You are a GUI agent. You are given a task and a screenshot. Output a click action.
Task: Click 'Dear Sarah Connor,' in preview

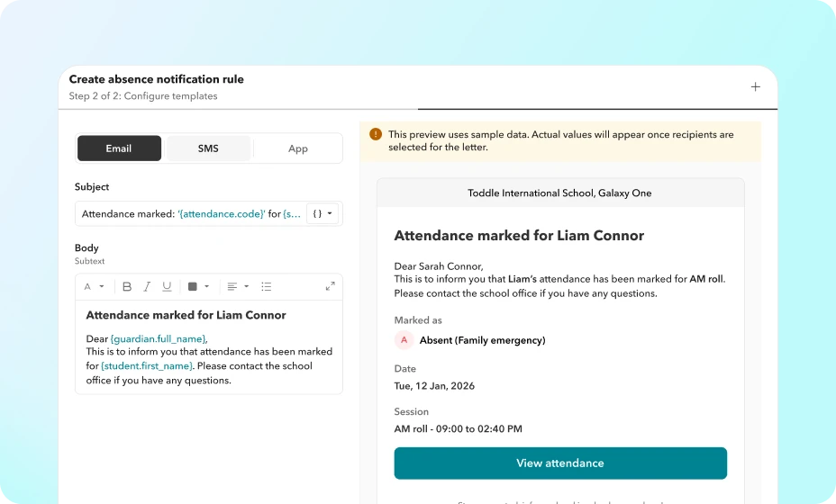pos(439,265)
